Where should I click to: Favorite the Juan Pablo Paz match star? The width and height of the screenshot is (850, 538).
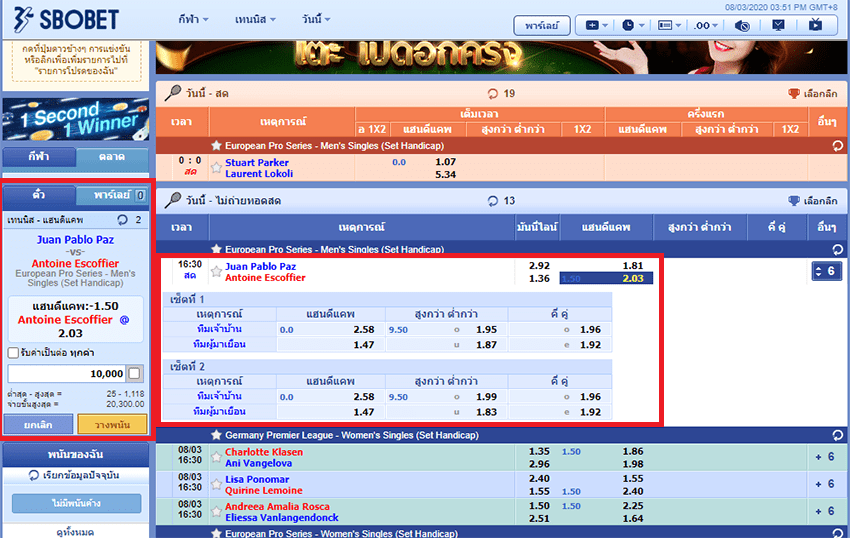[216, 272]
